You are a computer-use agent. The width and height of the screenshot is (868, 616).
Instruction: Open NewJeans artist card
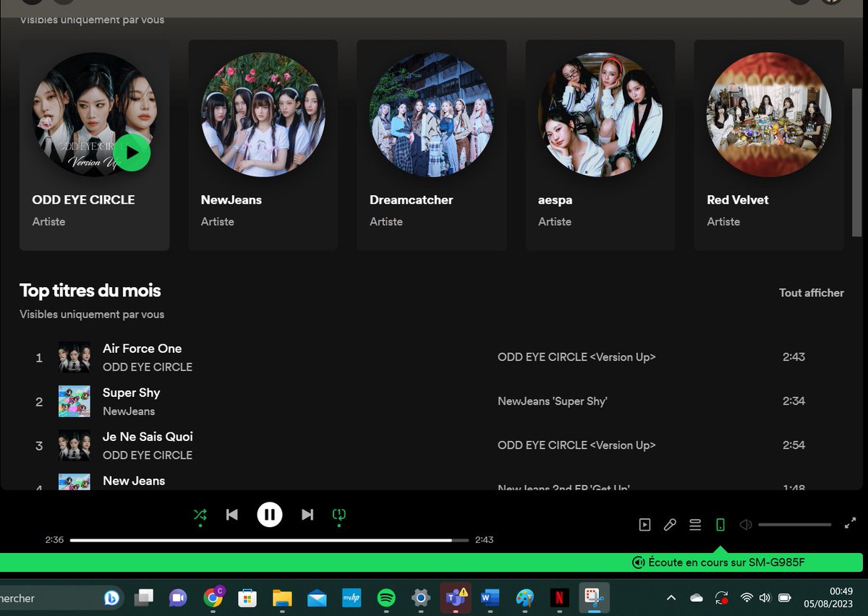(x=263, y=145)
